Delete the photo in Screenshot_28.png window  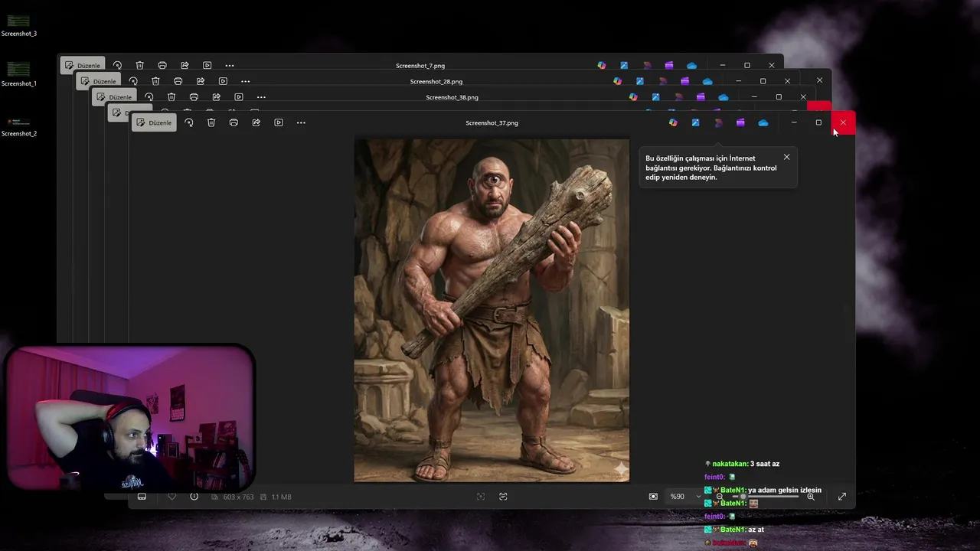[x=155, y=81]
